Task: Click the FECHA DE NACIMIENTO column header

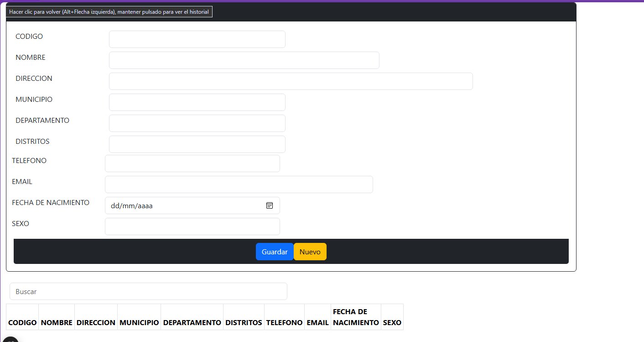Action: pyautogui.click(x=356, y=317)
